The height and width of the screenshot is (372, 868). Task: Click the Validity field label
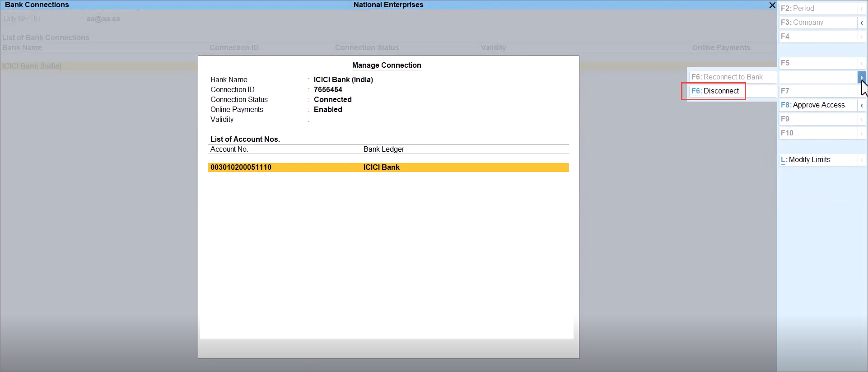pyautogui.click(x=222, y=120)
